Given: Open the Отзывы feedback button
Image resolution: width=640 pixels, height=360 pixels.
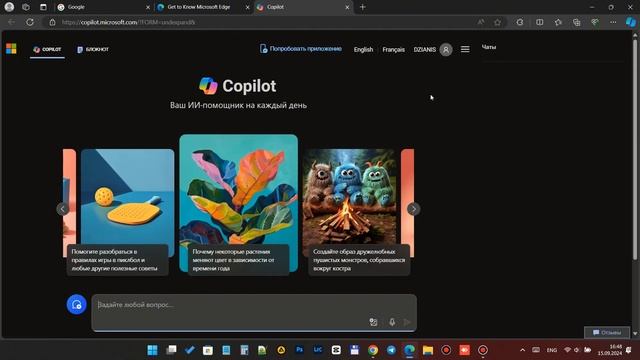Looking at the screenshot, I should click(x=607, y=333).
